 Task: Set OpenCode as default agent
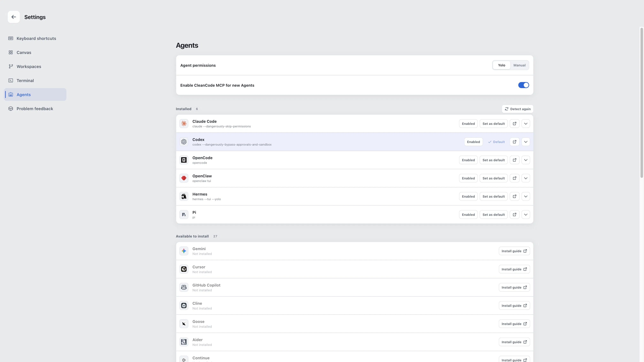tap(494, 160)
